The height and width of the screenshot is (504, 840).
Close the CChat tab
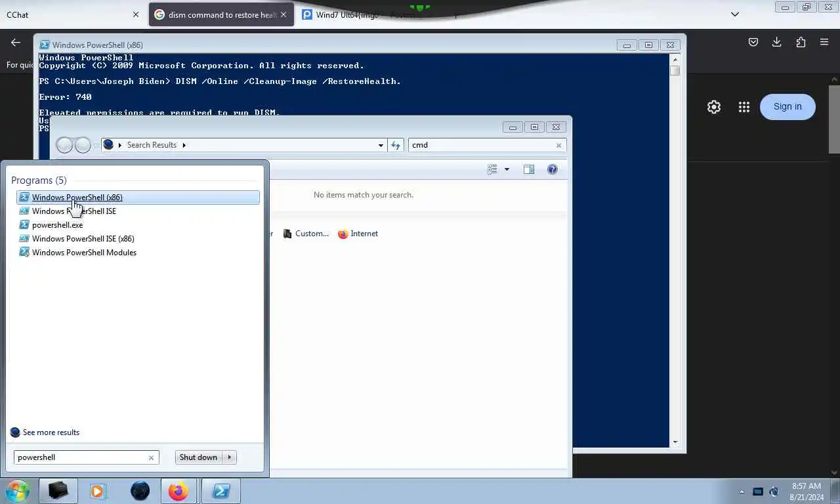point(136,14)
